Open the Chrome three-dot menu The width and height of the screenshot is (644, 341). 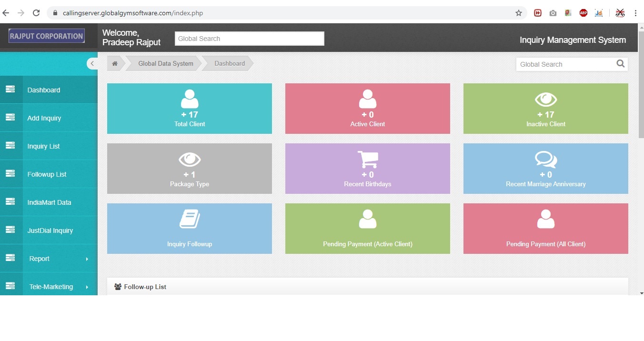point(635,13)
